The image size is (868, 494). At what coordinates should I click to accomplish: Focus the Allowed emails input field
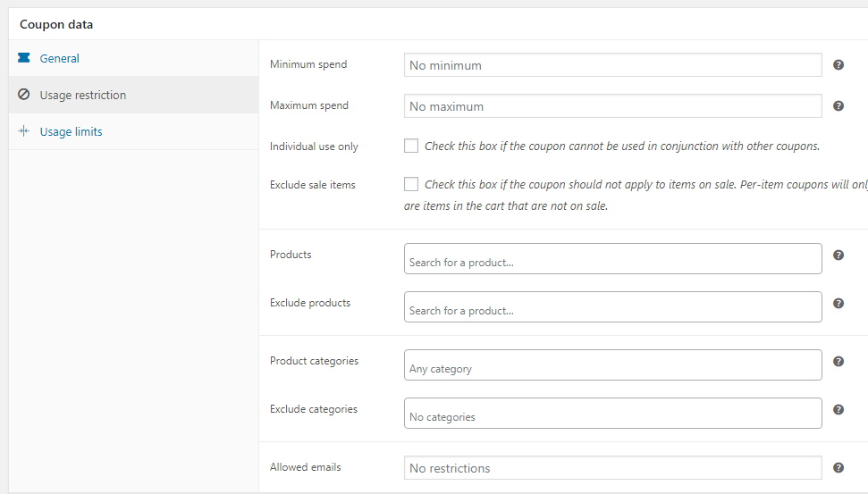click(x=613, y=467)
